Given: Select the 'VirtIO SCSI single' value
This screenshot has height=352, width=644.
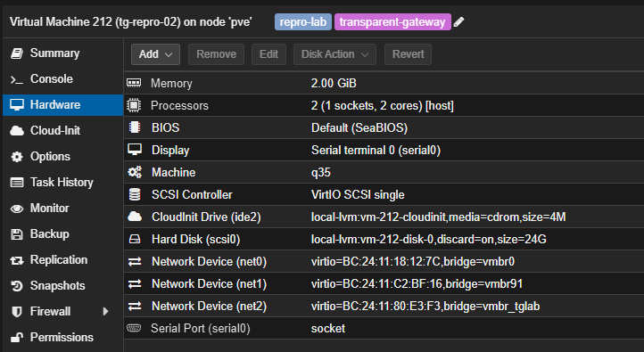Looking at the screenshot, I should [x=358, y=194].
